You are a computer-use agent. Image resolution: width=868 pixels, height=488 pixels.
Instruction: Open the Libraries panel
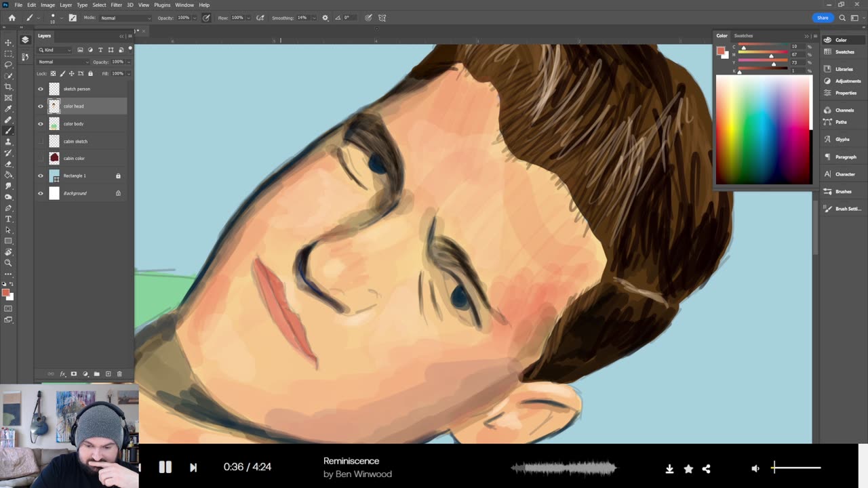click(844, 69)
